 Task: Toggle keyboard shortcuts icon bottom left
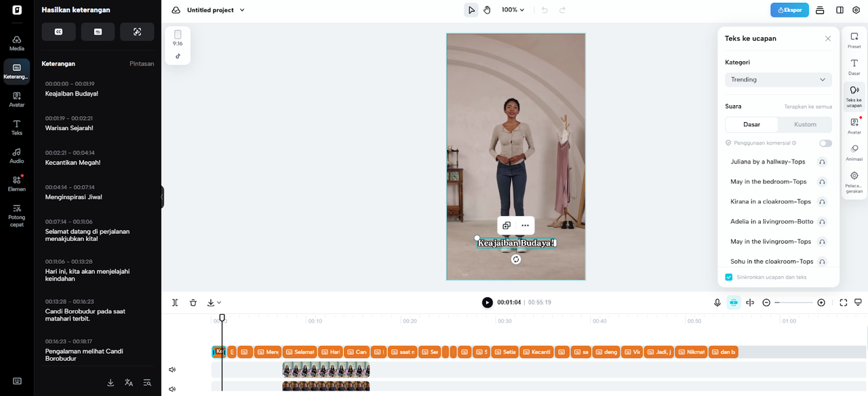pyautogui.click(x=17, y=381)
